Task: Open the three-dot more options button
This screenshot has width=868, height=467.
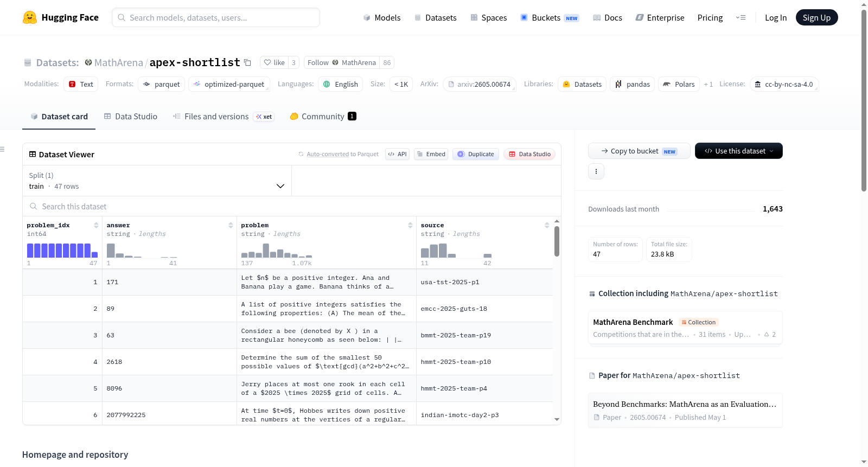Action: click(x=596, y=171)
